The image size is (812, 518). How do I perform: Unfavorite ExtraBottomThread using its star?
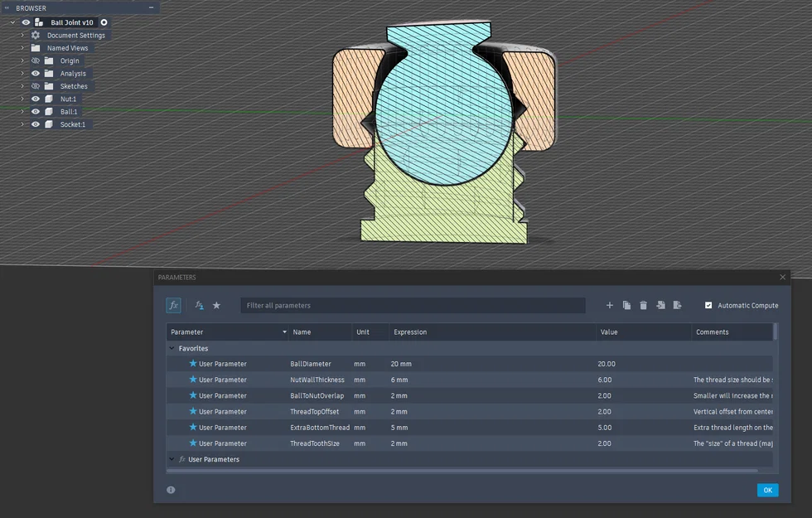point(192,427)
